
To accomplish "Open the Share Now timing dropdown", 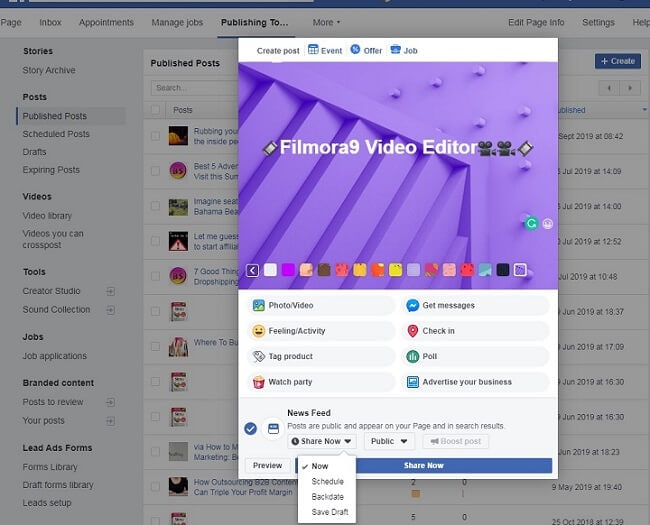I will (x=322, y=441).
